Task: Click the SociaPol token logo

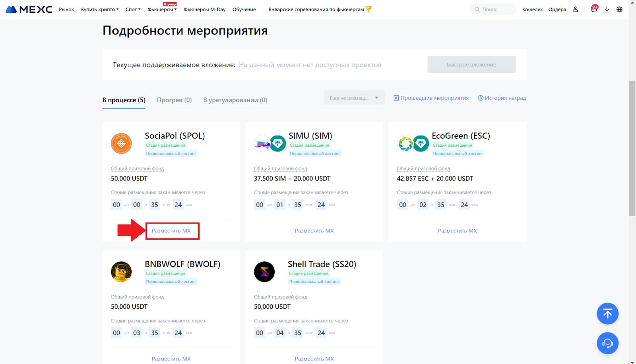Action: pos(121,143)
